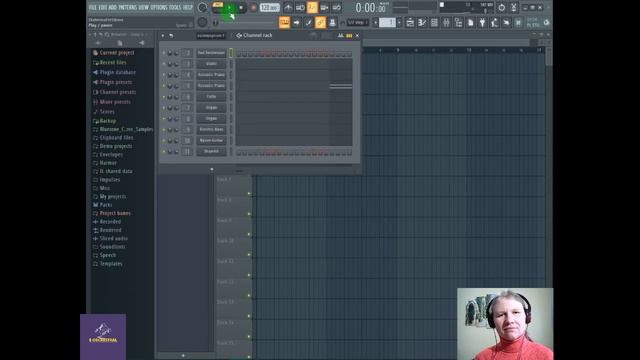Click the arrow right of pattern selector
640x360 pixels.
[400, 22]
